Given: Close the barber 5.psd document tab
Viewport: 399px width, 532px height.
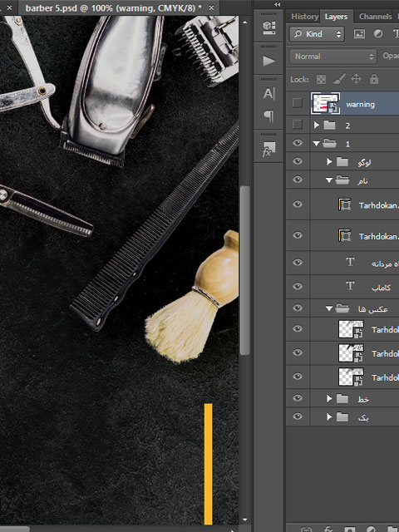Looking at the screenshot, I should point(211,7).
